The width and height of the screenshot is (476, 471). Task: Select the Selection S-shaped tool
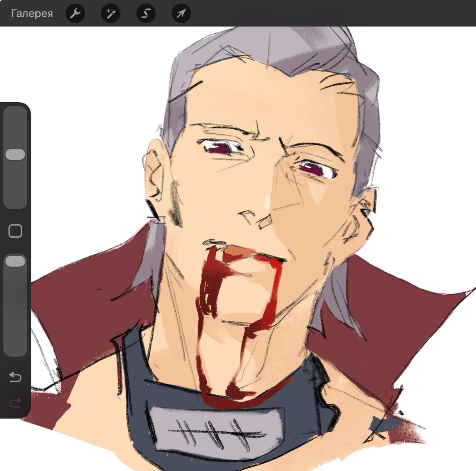[x=146, y=14]
